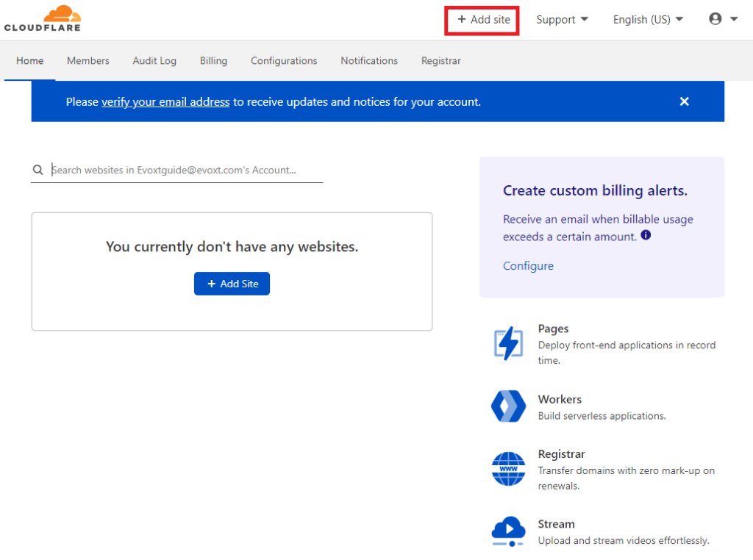The height and width of the screenshot is (560, 753).
Task: Click the Configure billing alerts link
Action: 528,266
